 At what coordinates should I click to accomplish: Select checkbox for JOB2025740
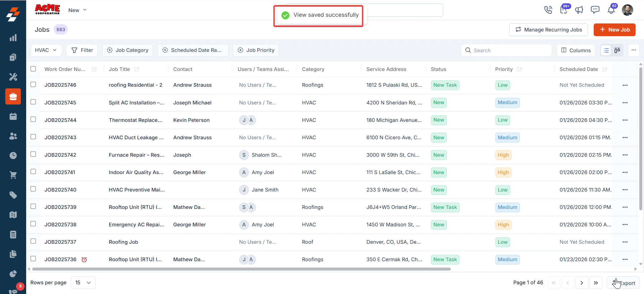click(33, 189)
